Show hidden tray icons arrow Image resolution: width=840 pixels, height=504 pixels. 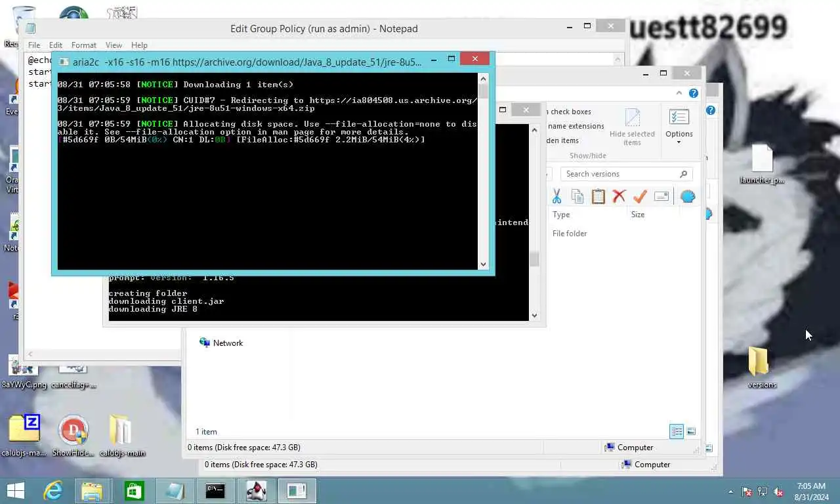730,492
